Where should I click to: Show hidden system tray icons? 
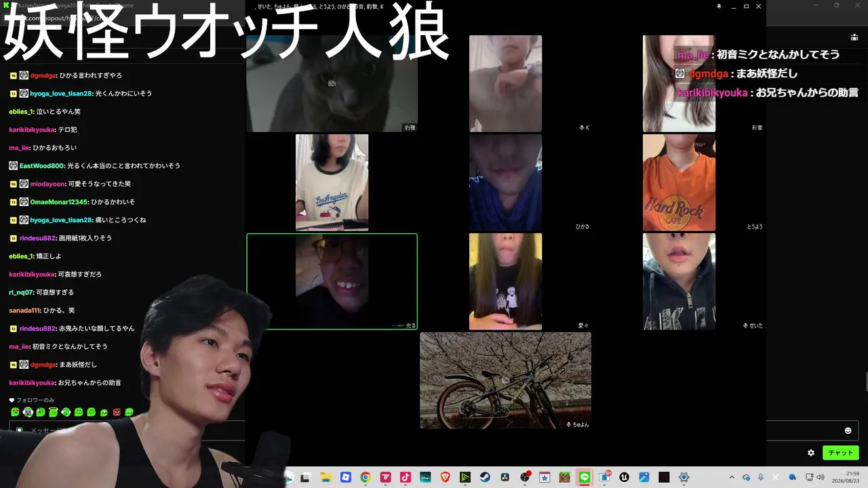coord(732,477)
